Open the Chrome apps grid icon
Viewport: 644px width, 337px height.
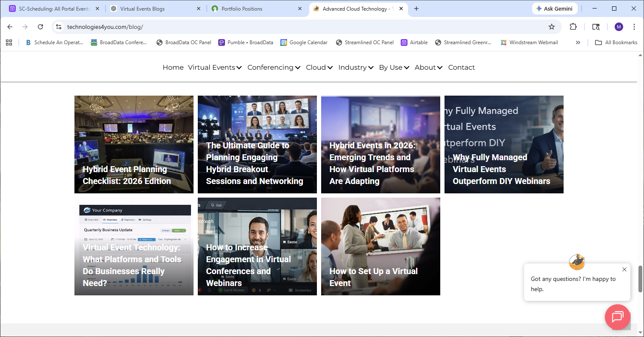point(9,42)
